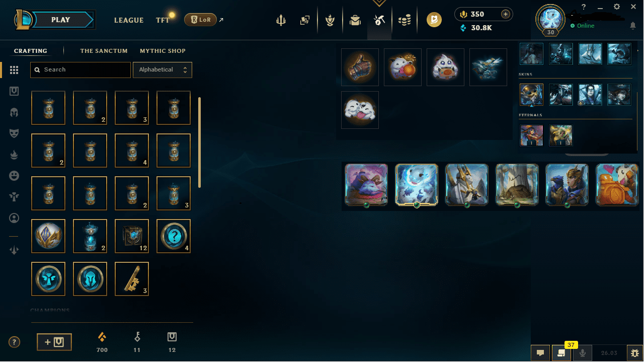Click the loot Search input field
This screenshot has height=363, width=644.
pyautogui.click(x=80, y=70)
